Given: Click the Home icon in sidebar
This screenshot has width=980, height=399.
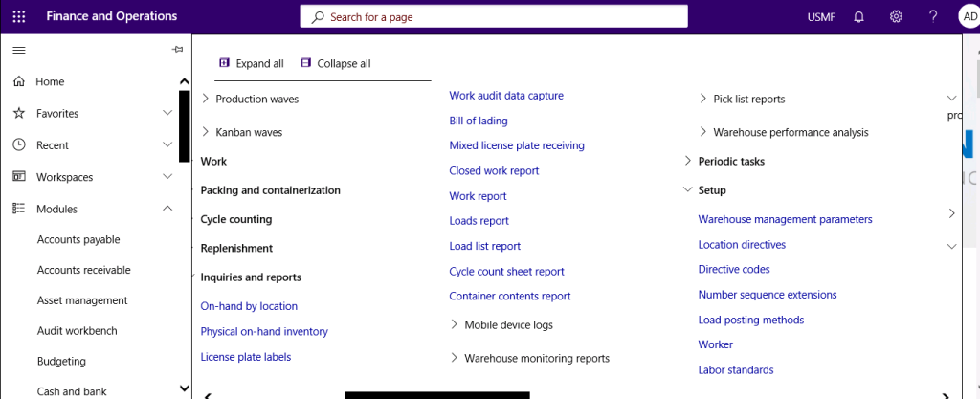Looking at the screenshot, I should tap(18, 81).
